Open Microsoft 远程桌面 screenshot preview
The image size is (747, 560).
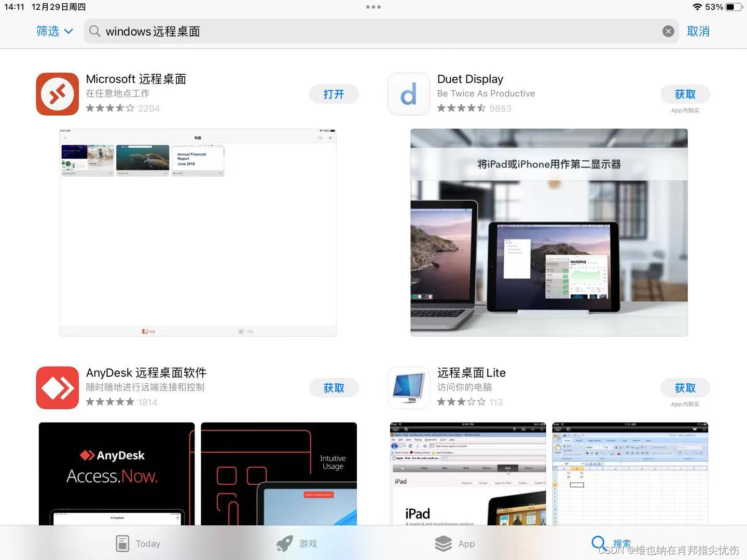(x=198, y=232)
